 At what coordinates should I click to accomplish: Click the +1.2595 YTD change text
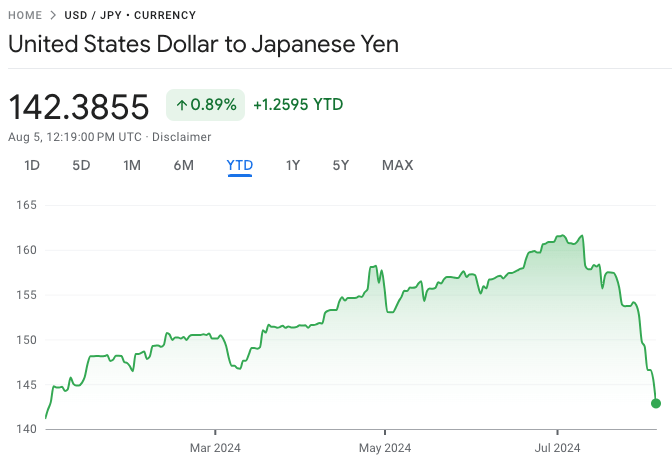click(x=298, y=104)
